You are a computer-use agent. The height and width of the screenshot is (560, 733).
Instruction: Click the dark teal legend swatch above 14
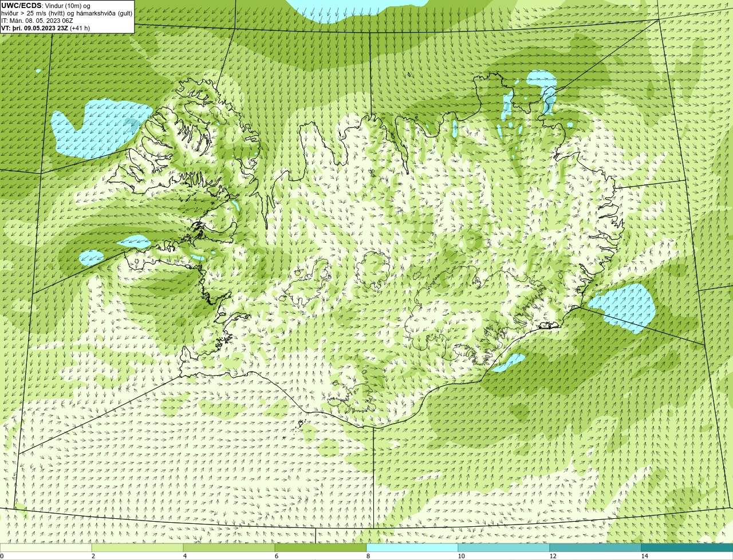coord(687,547)
